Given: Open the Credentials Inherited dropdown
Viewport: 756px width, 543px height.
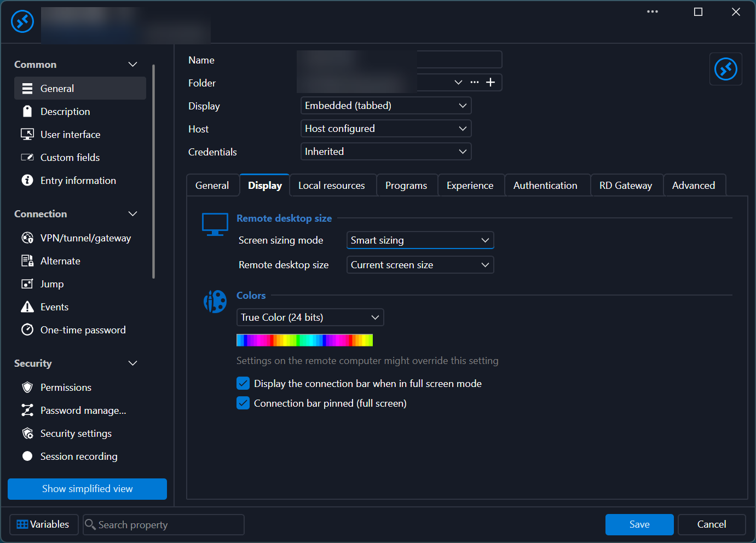Looking at the screenshot, I should 386,152.
